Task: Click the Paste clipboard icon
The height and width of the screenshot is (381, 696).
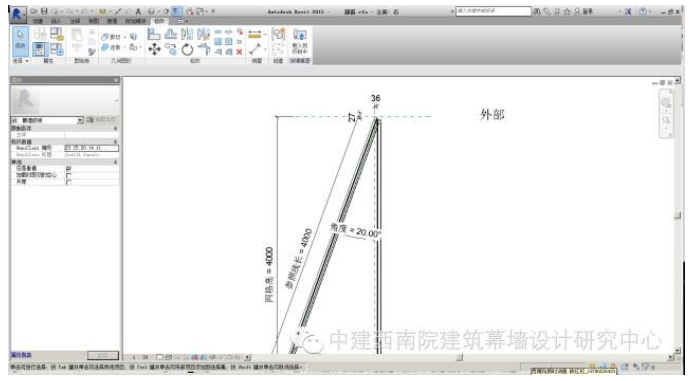Action: point(77,35)
